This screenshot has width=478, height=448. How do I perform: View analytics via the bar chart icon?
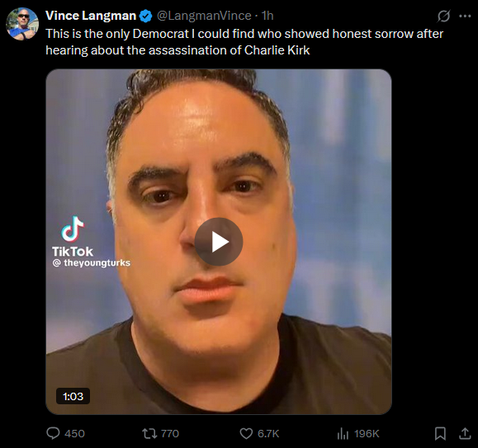[343, 433]
